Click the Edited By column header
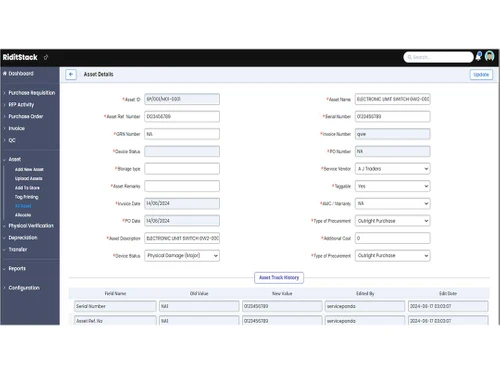 pos(365,294)
